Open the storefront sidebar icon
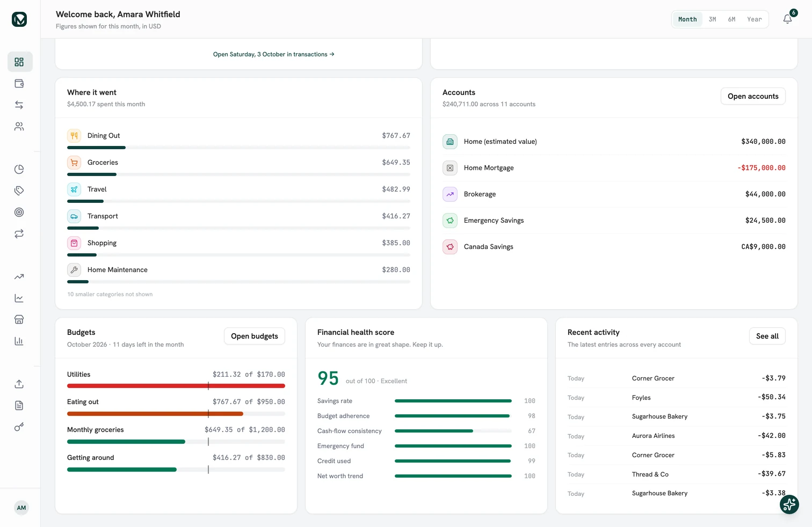The width and height of the screenshot is (812, 527). [19, 319]
